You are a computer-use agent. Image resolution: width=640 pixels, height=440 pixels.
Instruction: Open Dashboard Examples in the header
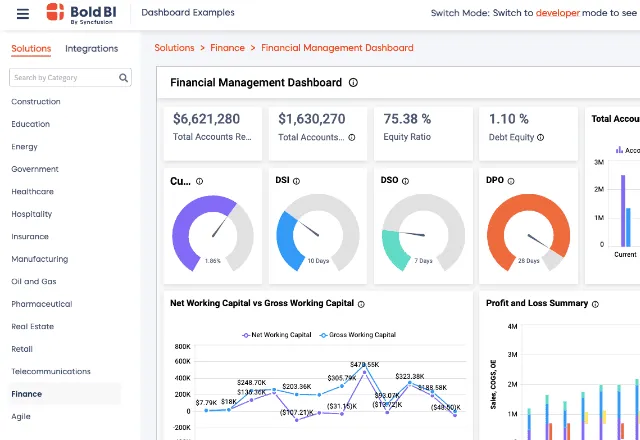point(188,13)
